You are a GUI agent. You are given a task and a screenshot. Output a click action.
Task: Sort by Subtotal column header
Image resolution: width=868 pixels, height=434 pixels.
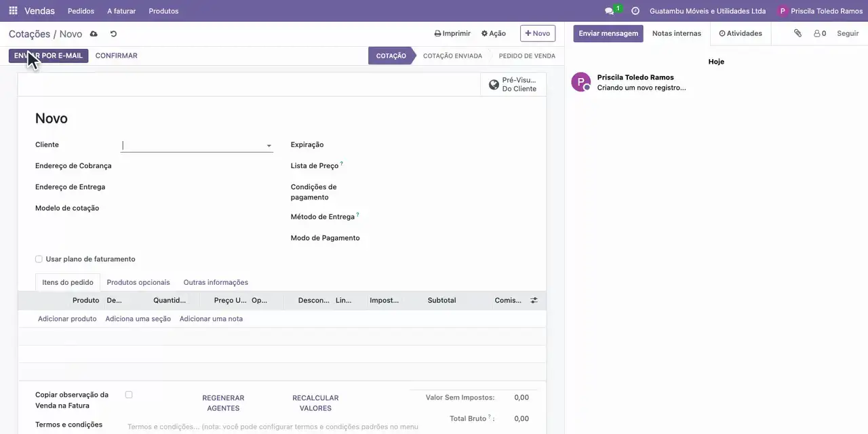[x=441, y=300]
